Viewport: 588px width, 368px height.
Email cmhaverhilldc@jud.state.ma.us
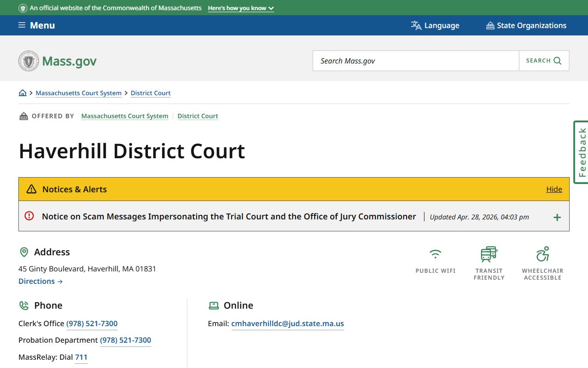point(288,323)
